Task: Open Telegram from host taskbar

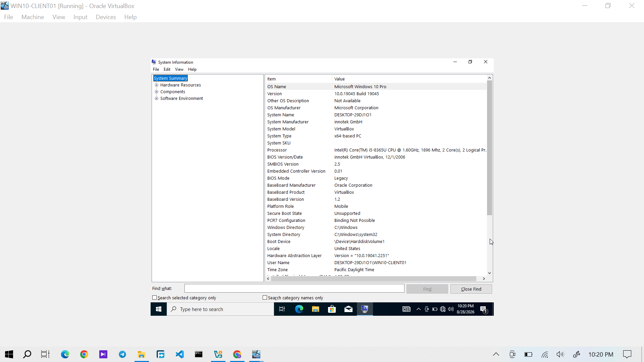Action: coord(122,354)
